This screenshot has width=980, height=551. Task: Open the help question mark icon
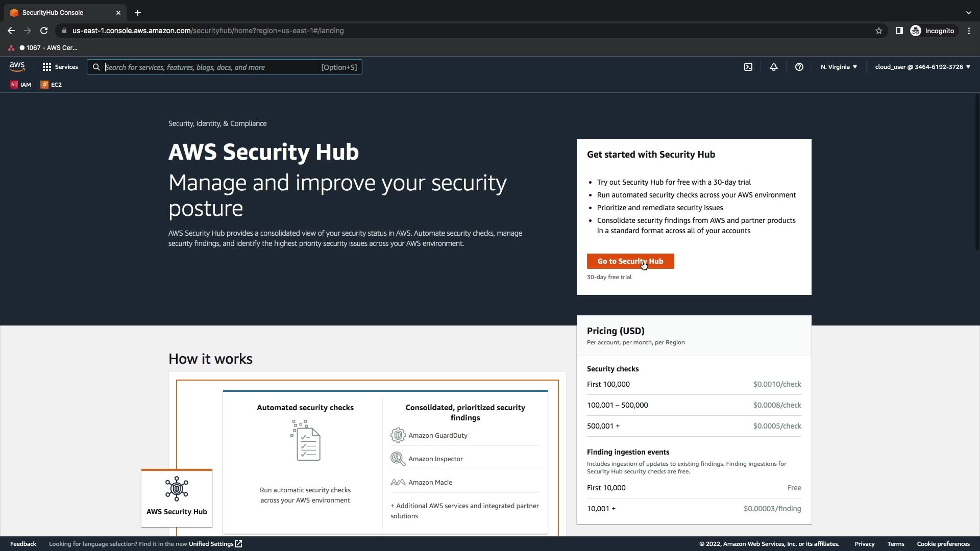(799, 67)
